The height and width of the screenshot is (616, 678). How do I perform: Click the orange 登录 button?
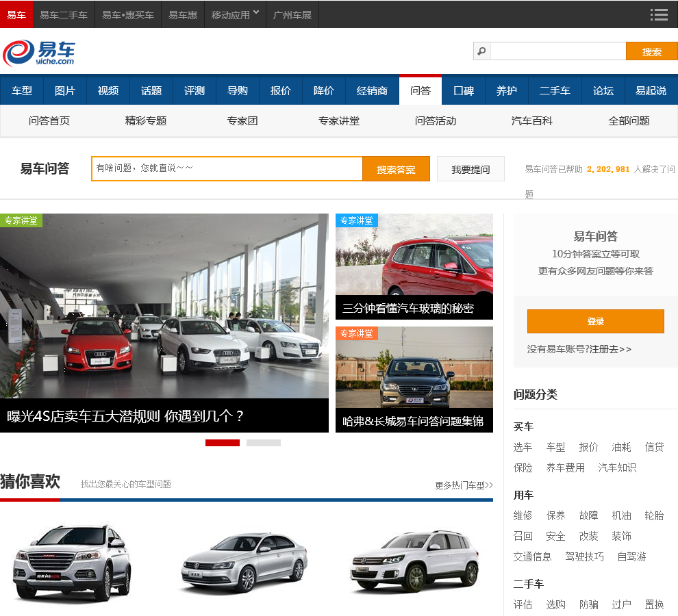tap(595, 321)
